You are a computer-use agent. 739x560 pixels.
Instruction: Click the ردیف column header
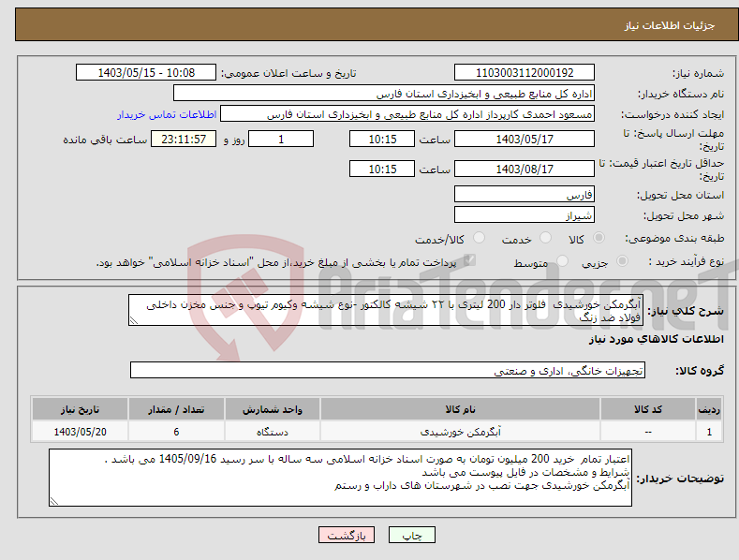tap(709, 409)
